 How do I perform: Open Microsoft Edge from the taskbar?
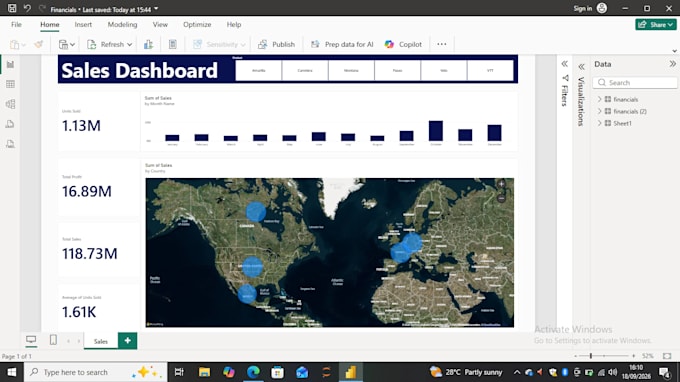point(253,372)
